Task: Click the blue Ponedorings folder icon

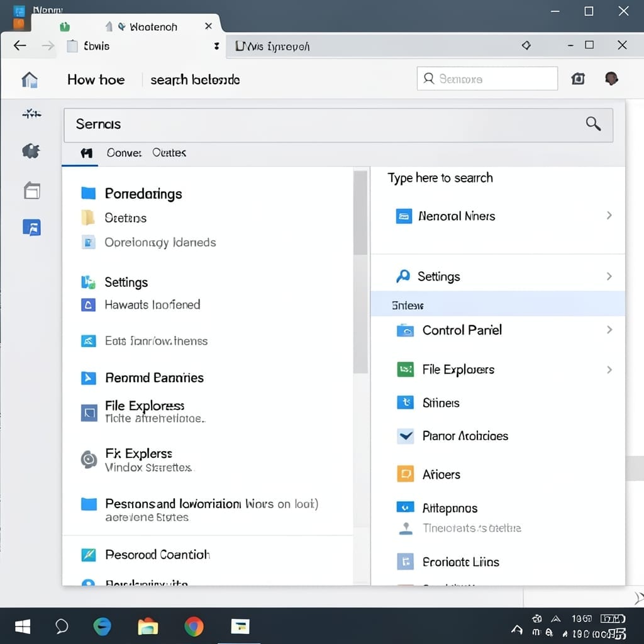Action: pos(88,192)
